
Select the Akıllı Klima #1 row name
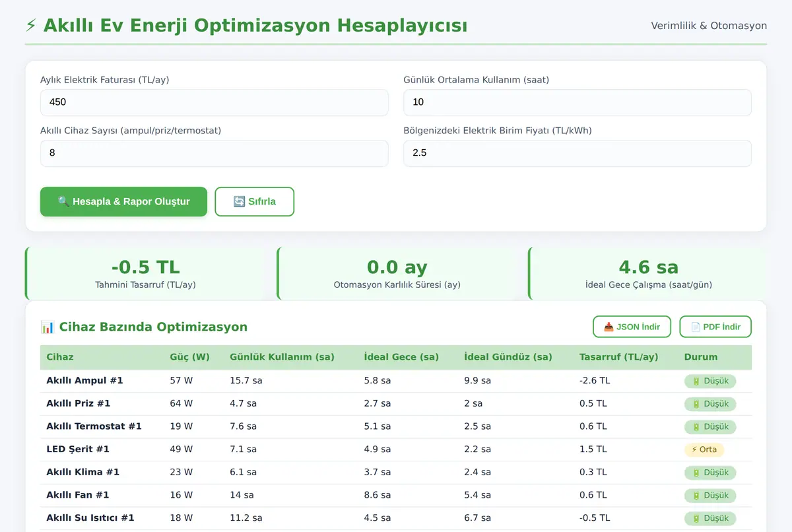click(83, 472)
